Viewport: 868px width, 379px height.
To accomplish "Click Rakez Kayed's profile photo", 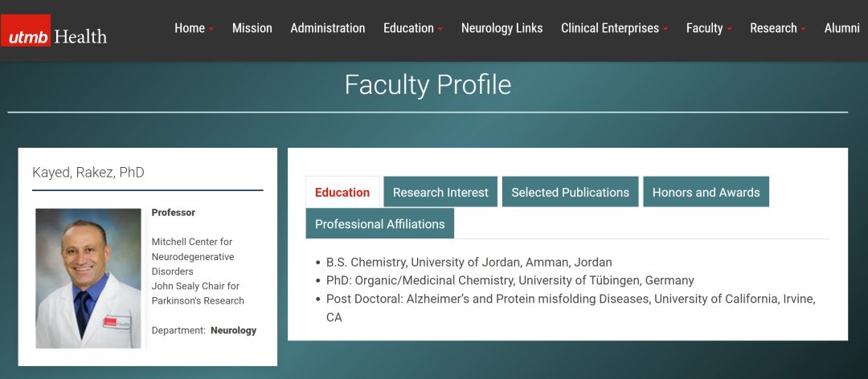I will point(88,278).
